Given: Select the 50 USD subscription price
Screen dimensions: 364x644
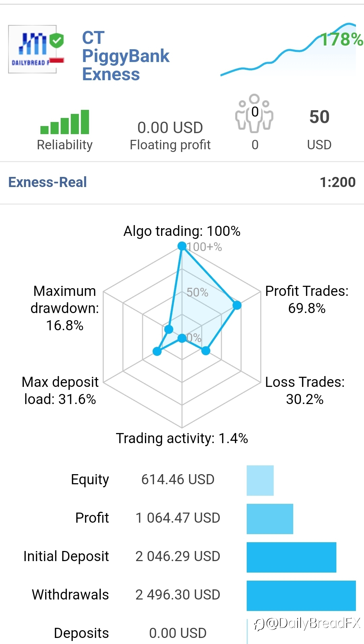Looking at the screenshot, I should (319, 117).
